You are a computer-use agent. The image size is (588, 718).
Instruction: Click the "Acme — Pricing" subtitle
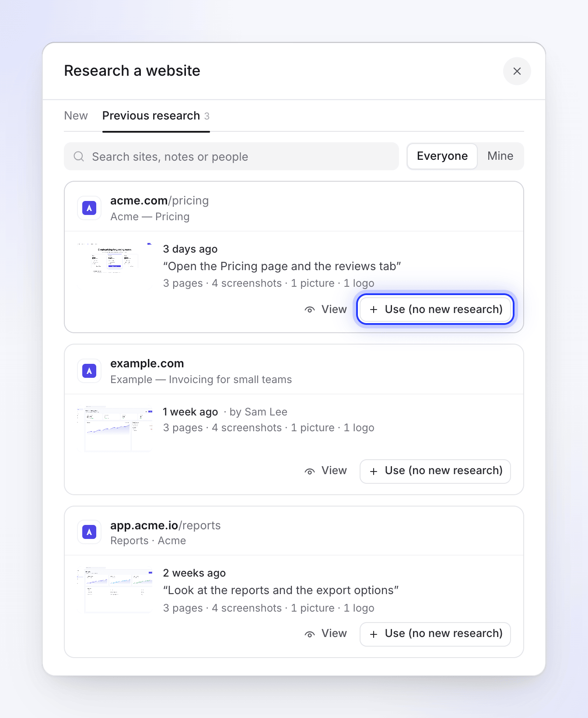(150, 217)
